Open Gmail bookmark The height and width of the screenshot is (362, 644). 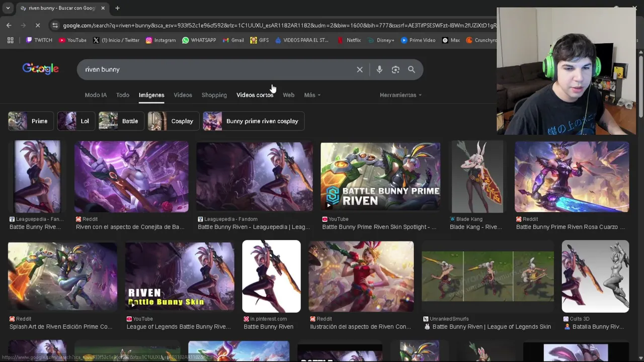click(233, 40)
